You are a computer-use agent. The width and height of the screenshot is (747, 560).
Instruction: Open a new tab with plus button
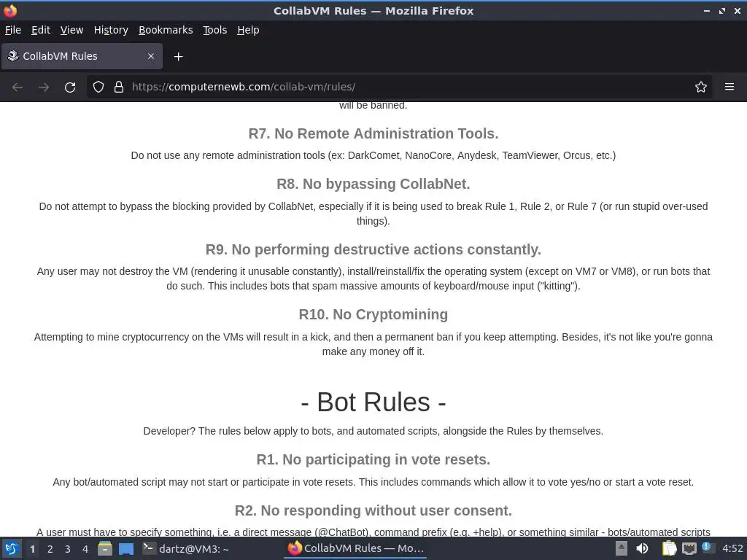(178, 57)
